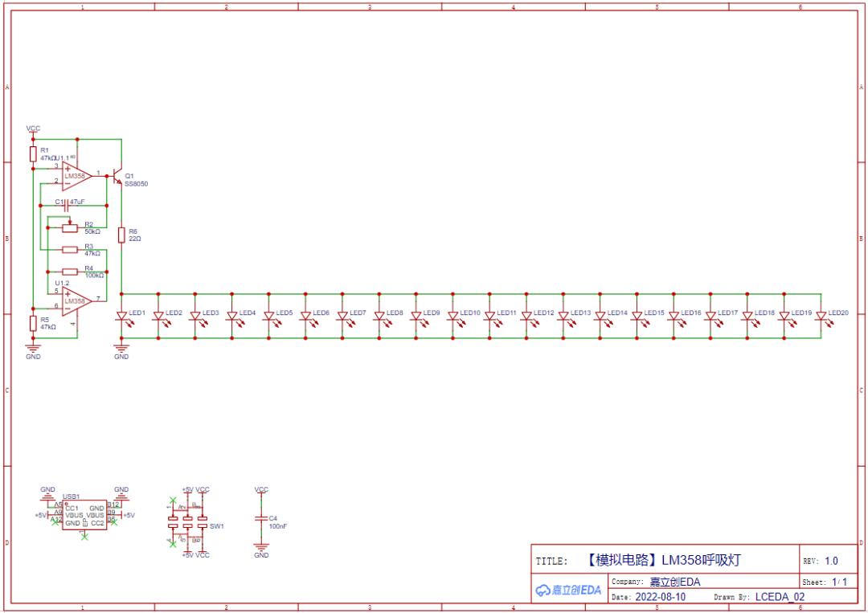Viewport: 868px width, 613px height.
Task: Click the "100kΩ" value of R4
Action: tap(94, 275)
